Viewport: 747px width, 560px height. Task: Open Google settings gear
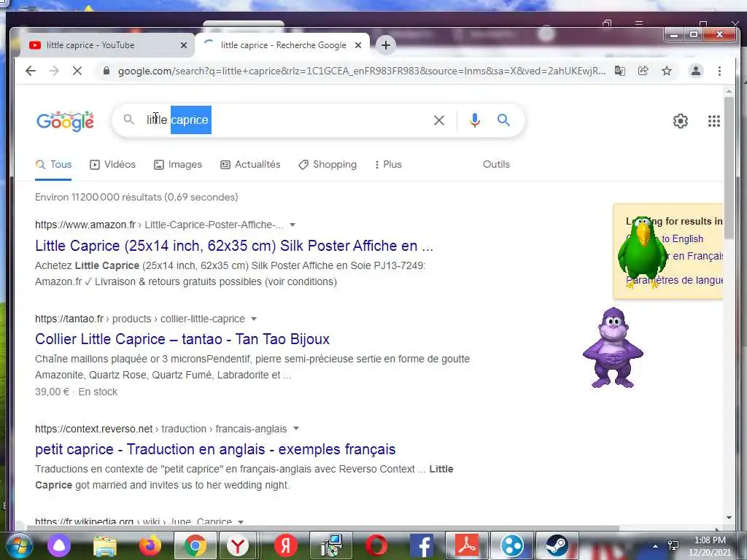click(681, 121)
